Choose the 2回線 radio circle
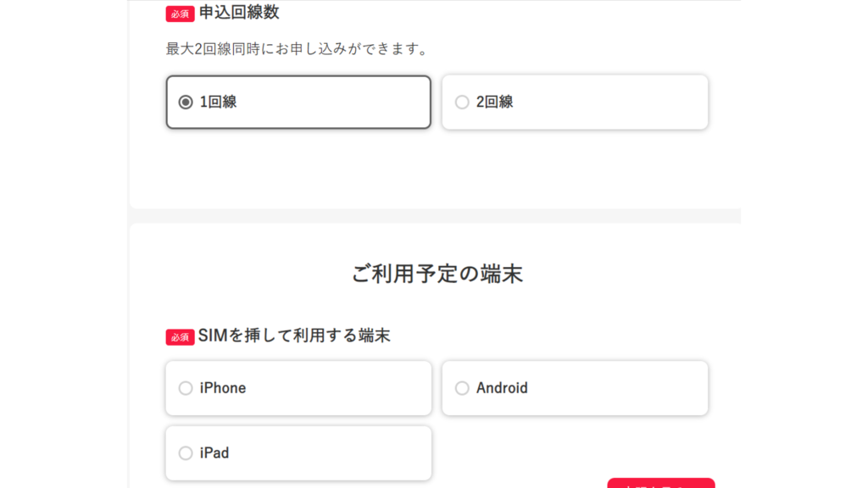Viewport: 868px width, 488px height. (462, 103)
